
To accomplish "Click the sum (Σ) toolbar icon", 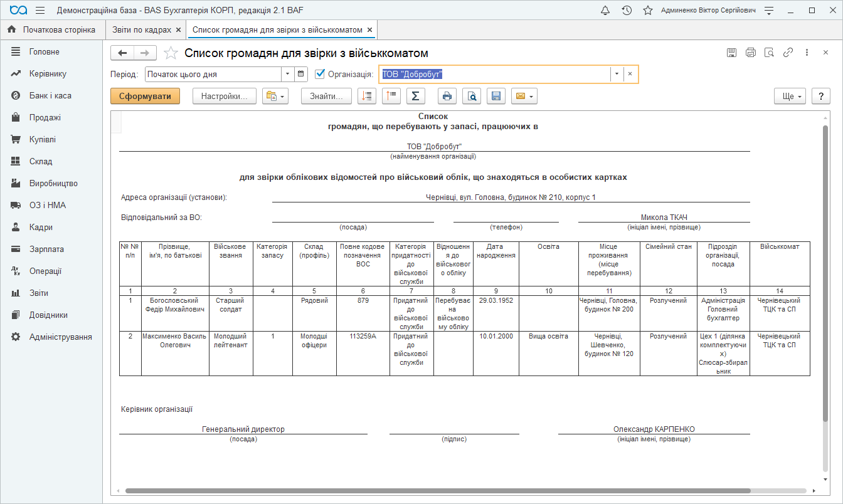I will [x=415, y=96].
